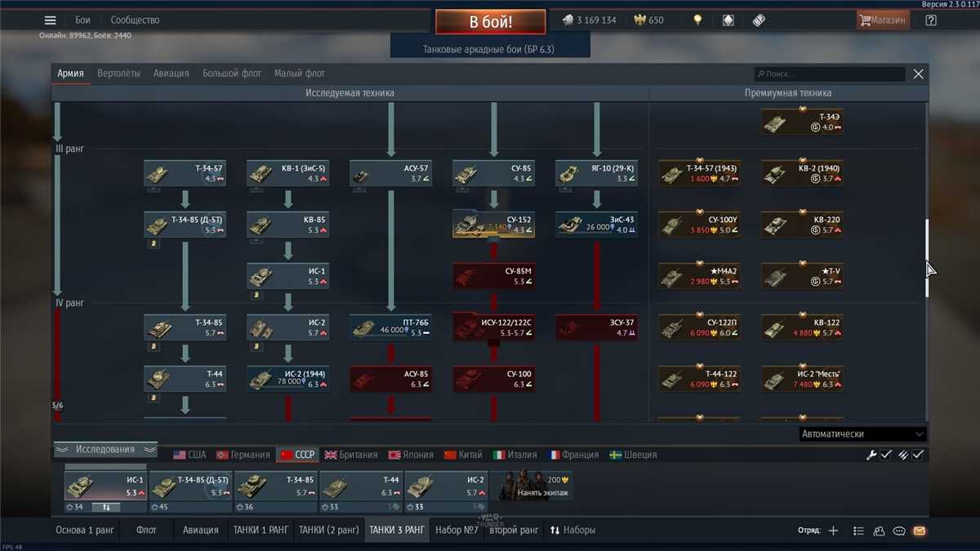980x551 pixels.
Task: Select the США nation
Action: 189,455
